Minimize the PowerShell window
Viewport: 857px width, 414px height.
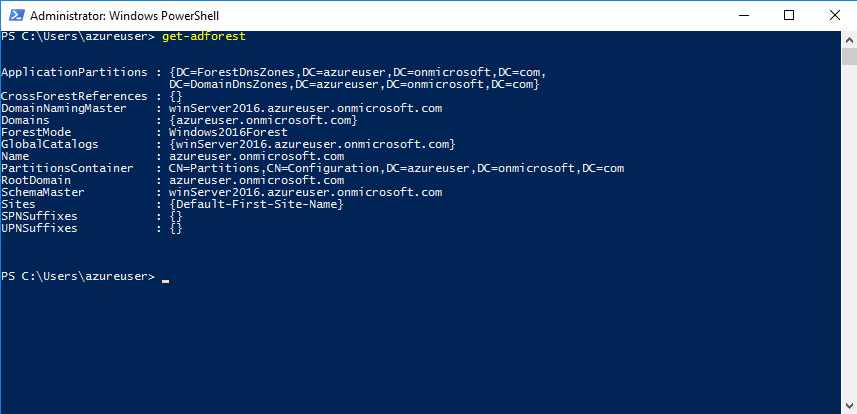[x=743, y=15]
